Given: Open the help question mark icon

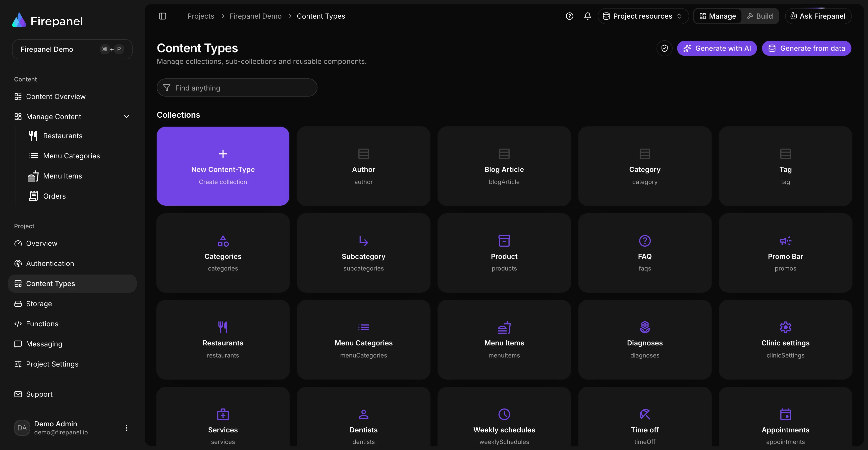Looking at the screenshot, I should (x=569, y=16).
